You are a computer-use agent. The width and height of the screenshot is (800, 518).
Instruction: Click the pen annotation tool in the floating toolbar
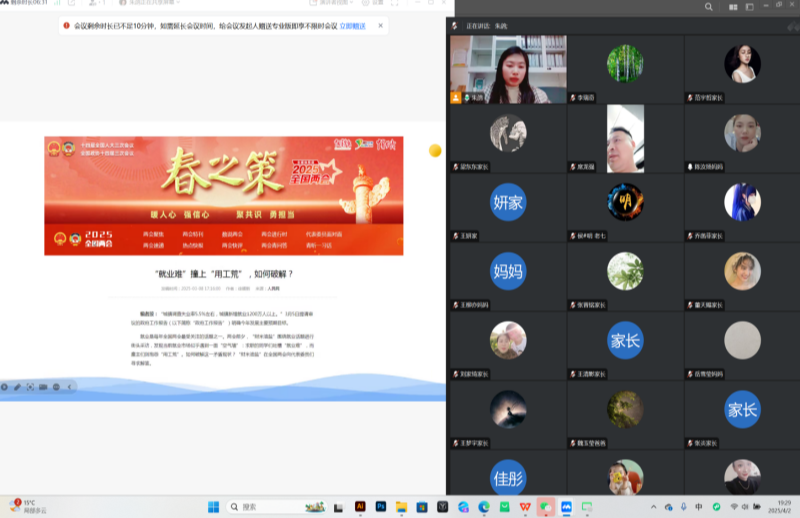point(17,387)
